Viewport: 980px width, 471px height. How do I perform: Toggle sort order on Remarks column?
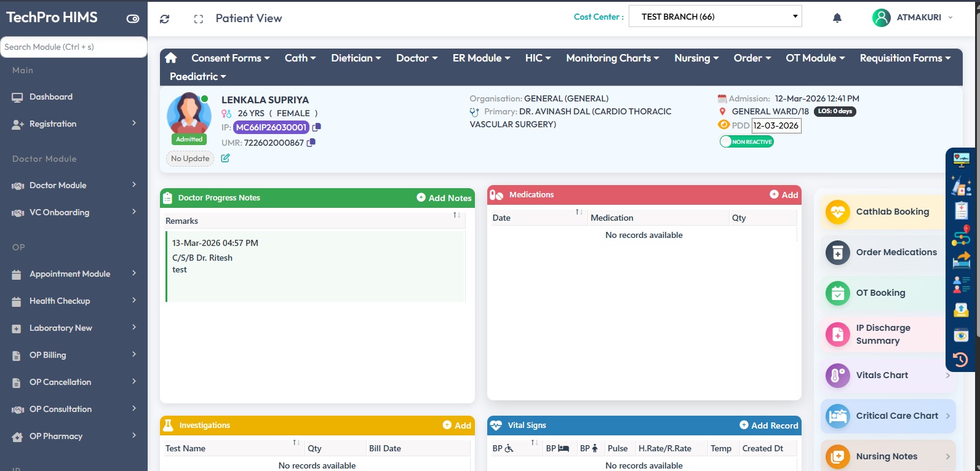pyautogui.click(x=456, y=215)
